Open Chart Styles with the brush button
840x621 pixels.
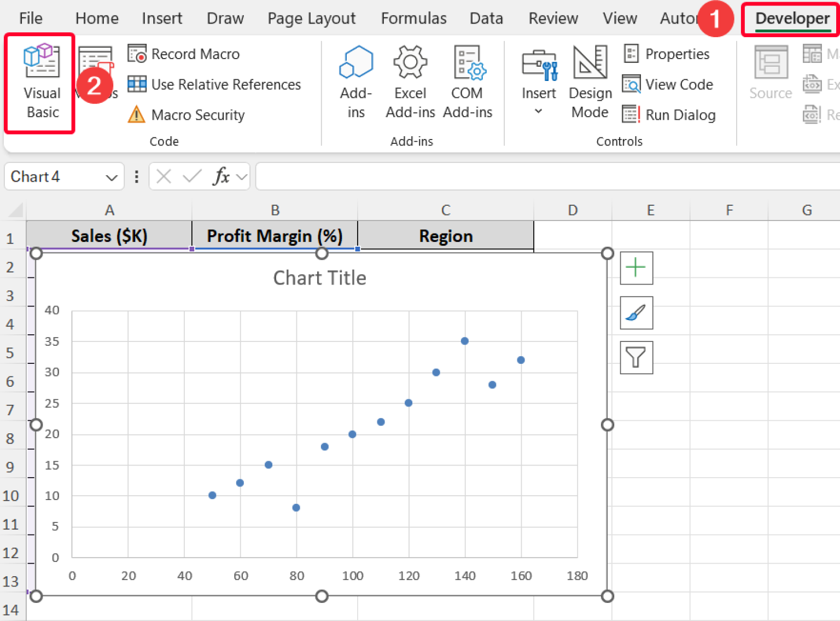(636, 313)
